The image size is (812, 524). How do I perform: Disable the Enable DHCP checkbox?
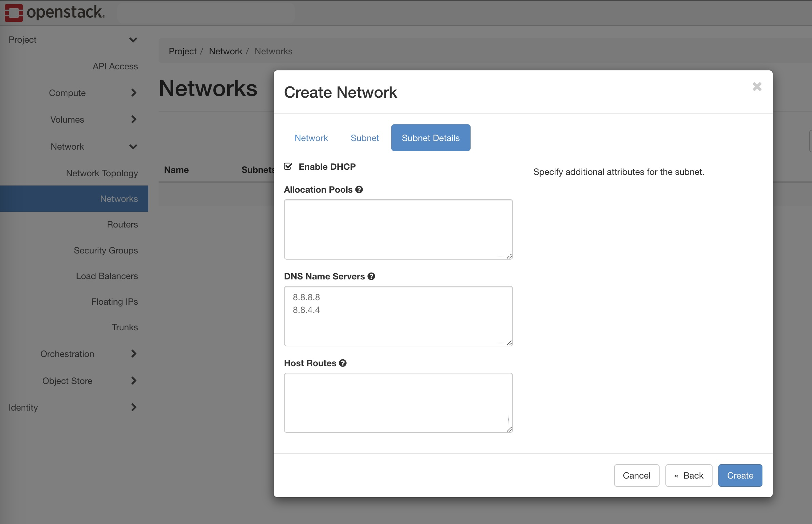coord(288,166)
